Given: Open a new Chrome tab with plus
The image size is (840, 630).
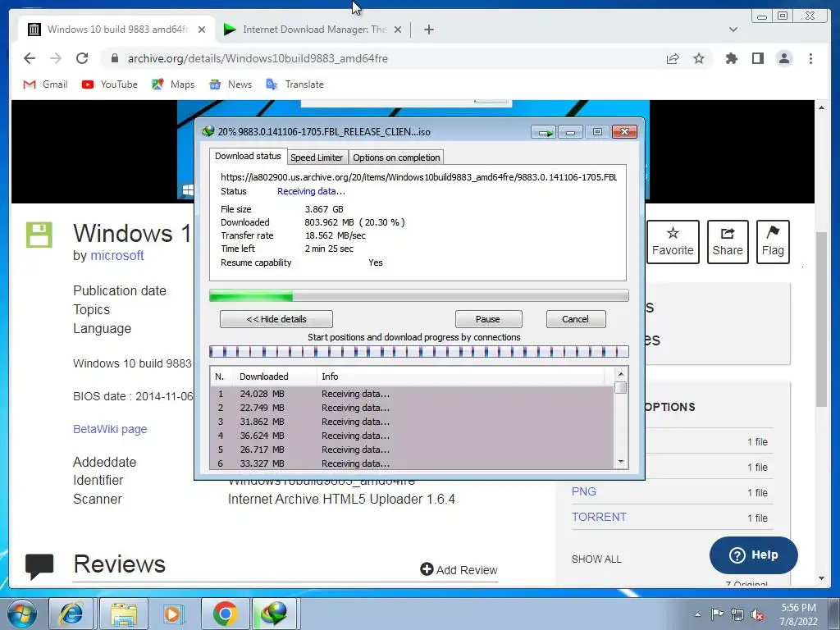Looking at the screenshot, I should [x=428, y=30].
